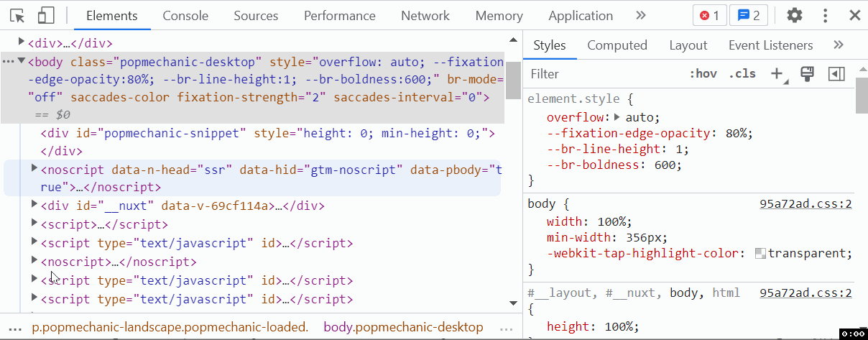The image size is (868, 340).
Task: Select the Styles sub-tab
Action: click(x=550, y=45)
